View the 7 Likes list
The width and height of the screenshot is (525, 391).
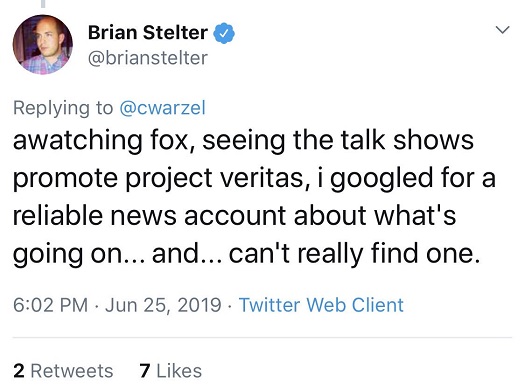coord(171,371)
